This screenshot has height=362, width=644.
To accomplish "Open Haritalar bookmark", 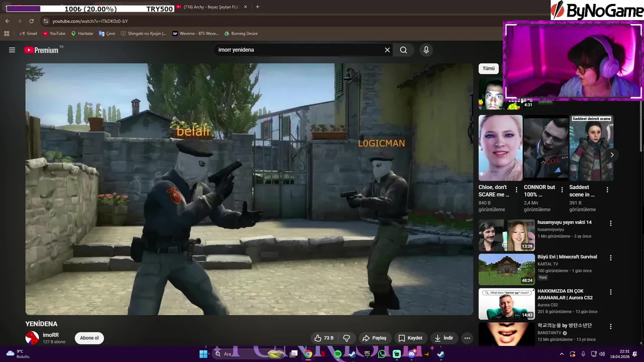I will (82, 33).
